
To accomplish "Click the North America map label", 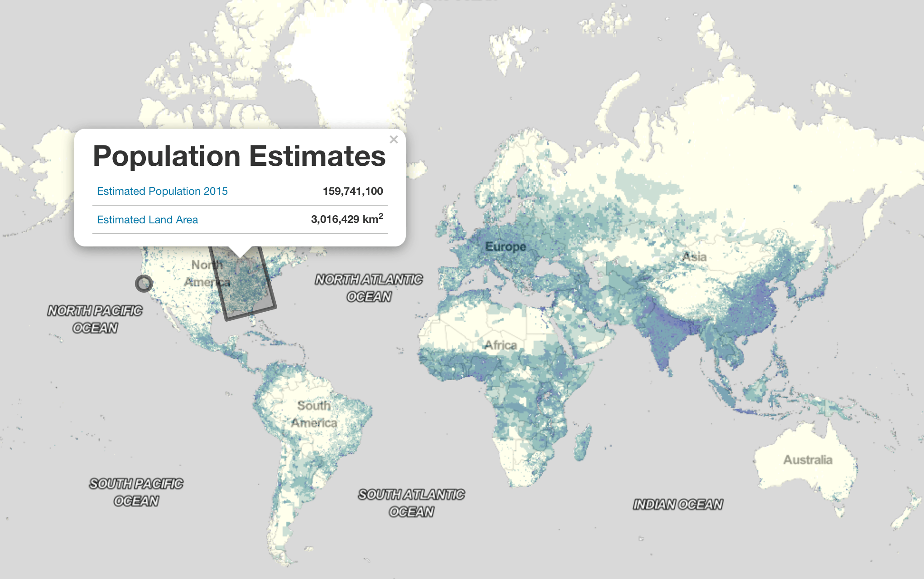I will (207, 273).
